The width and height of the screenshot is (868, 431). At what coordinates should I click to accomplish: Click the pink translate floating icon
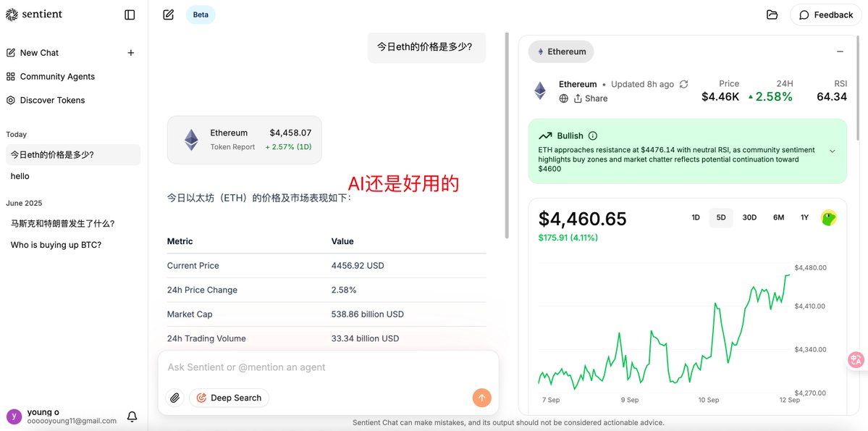coord(856,360)
